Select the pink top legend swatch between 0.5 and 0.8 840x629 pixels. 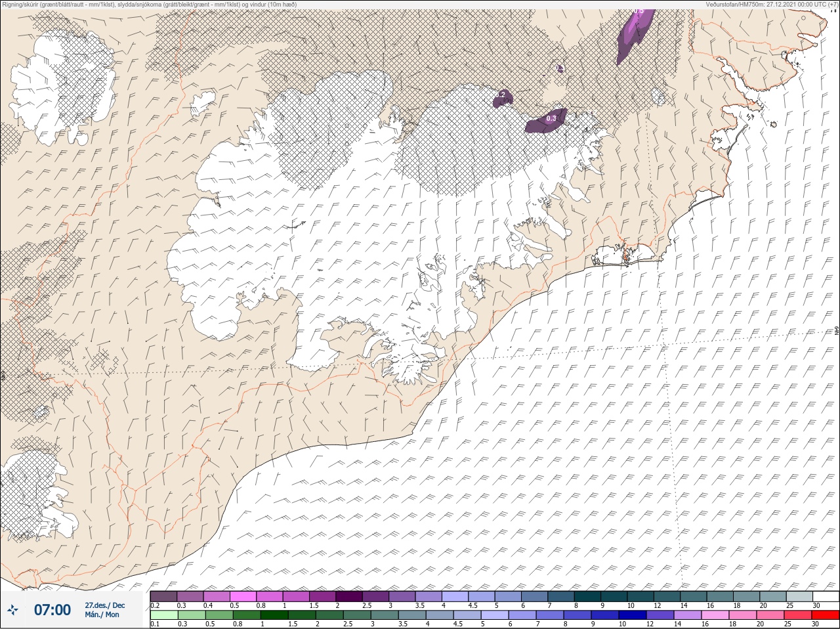[x=243, y=596]
